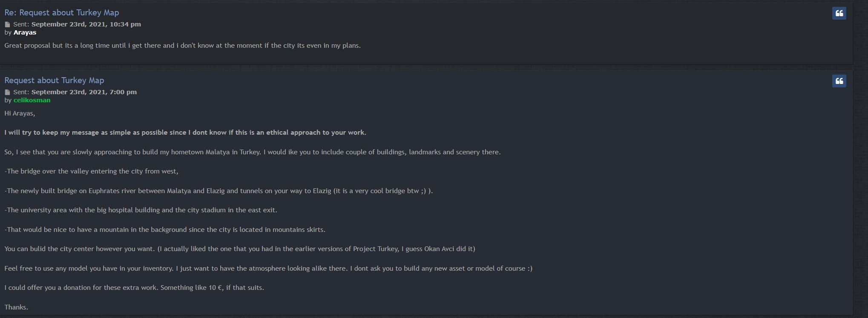Click the sent date September 23rd, 10:34 pm
This screenshot has height=318, width=868.
tap(86, 24)
